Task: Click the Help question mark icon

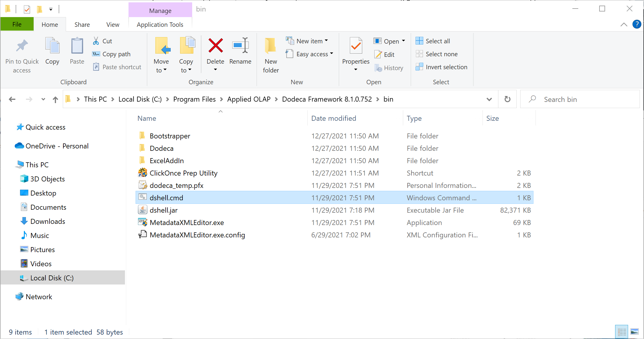Action: pos(637,24)
